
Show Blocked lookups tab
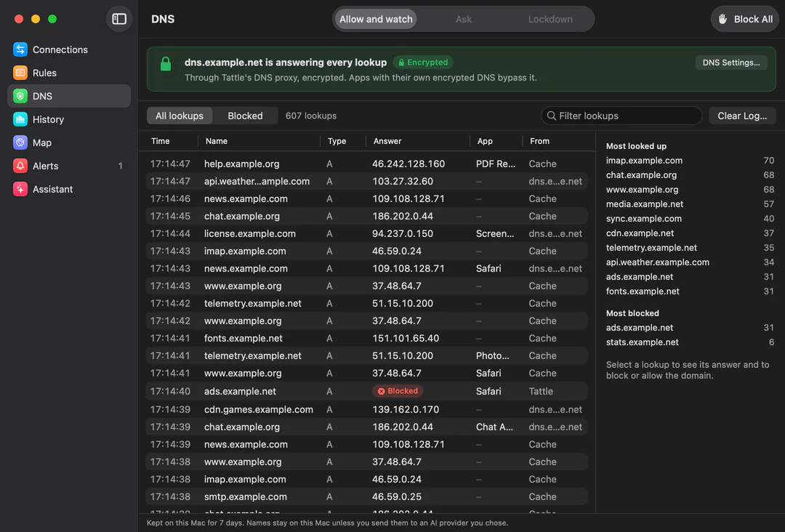click(245, 116)
